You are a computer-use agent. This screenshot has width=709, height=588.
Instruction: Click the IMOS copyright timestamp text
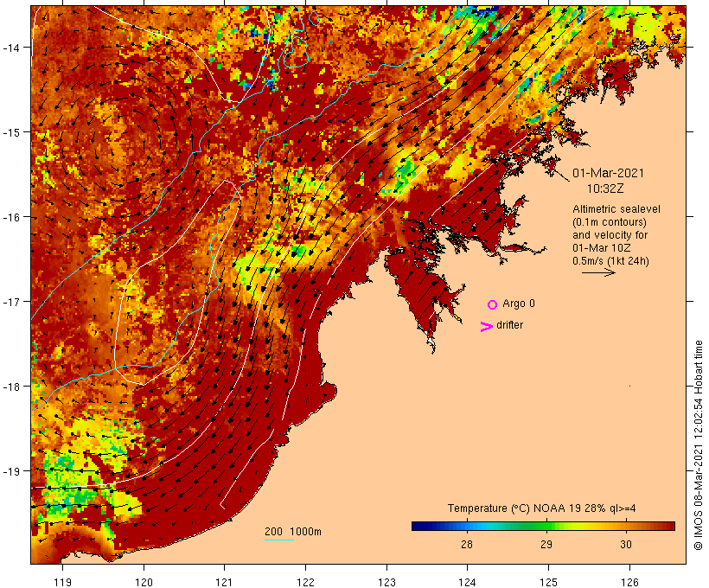pyautogui.click(x=698, y=445)
